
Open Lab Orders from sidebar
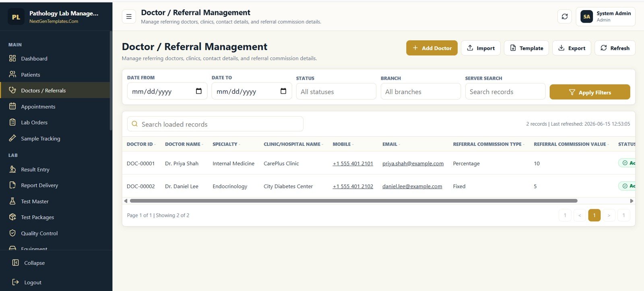(x=55, y=123)
